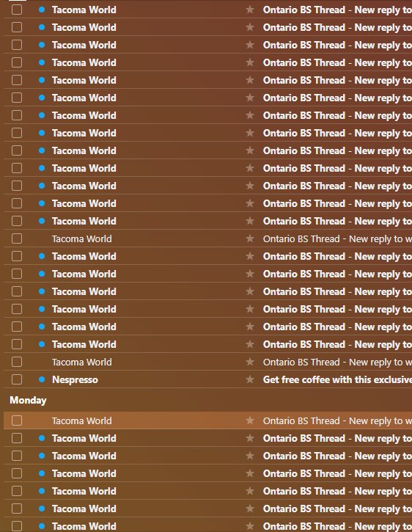Star the unread email directly below the highlighted row
This screenshot has width=412, height=532.
pyautogui.click(x=250, y=438)
